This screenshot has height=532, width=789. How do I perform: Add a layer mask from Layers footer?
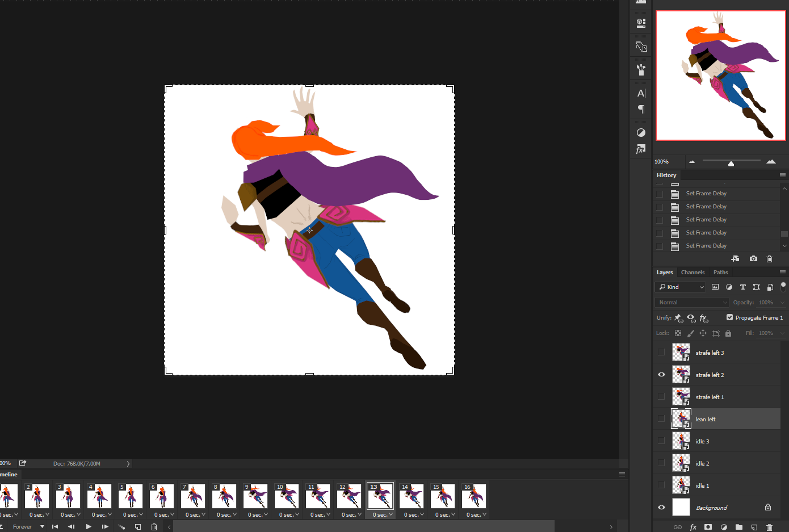(x=708, y=527)
